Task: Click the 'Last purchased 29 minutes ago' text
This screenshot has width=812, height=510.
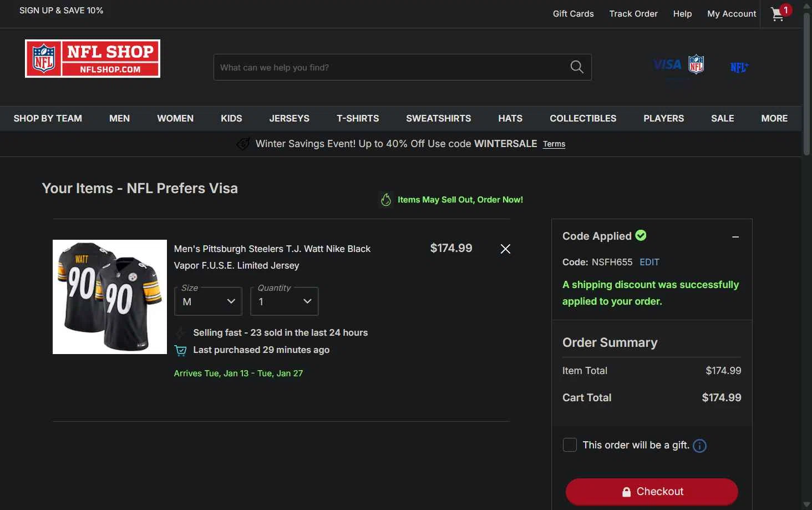Action: (261, 350)
